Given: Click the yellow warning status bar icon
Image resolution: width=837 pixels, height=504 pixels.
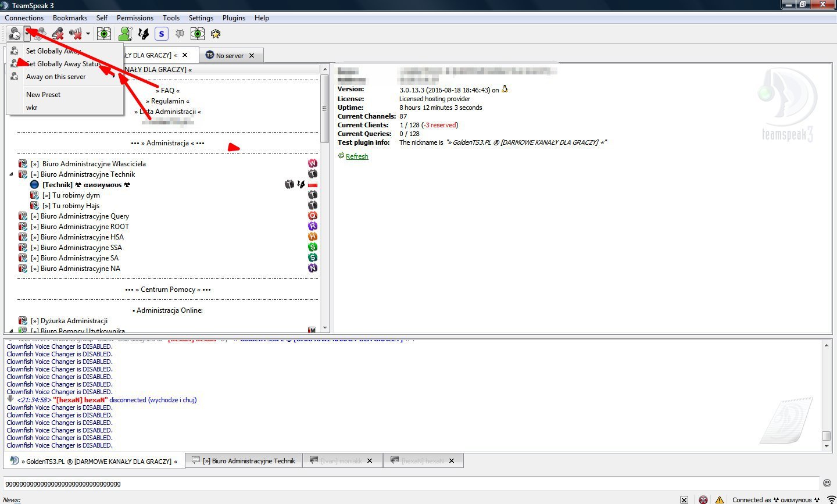Looking at the screenshot, I should tap(720, 499).
